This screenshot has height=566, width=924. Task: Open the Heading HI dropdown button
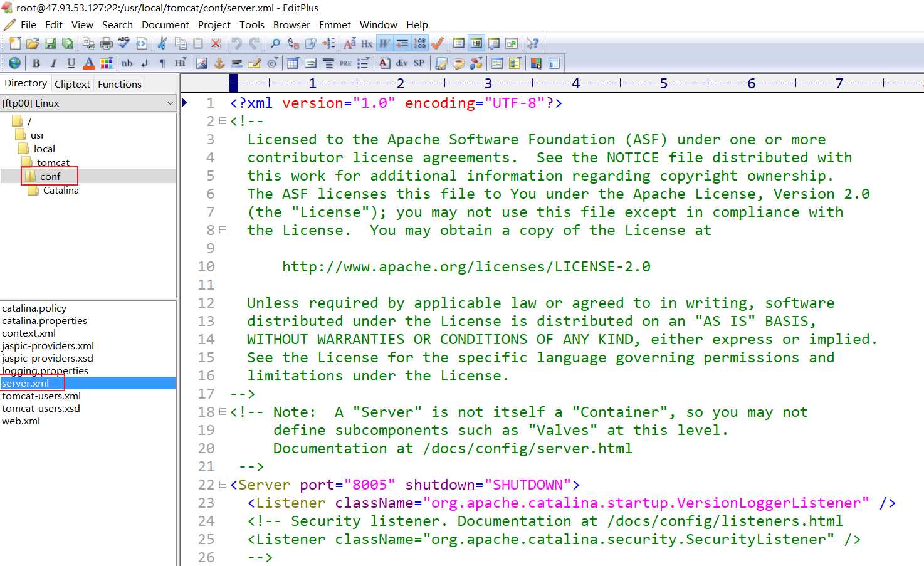[x=181, y=63]
